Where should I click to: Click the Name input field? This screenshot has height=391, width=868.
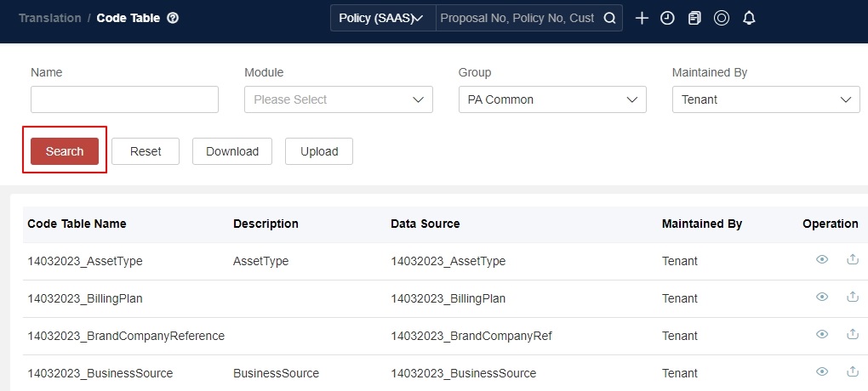124,99
